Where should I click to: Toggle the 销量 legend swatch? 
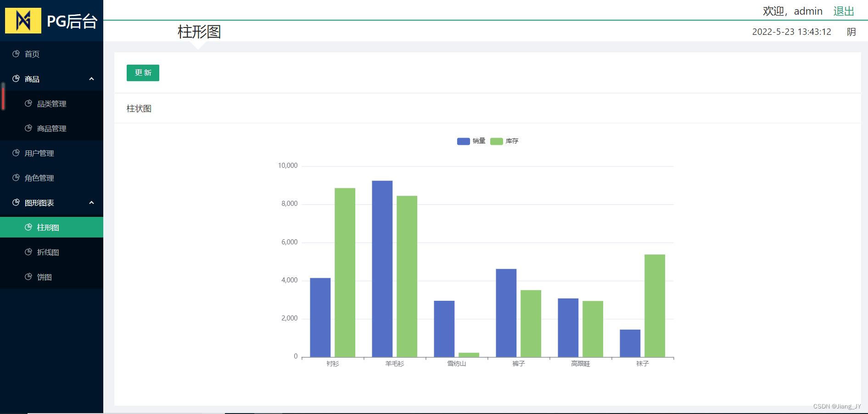[464, 141]
